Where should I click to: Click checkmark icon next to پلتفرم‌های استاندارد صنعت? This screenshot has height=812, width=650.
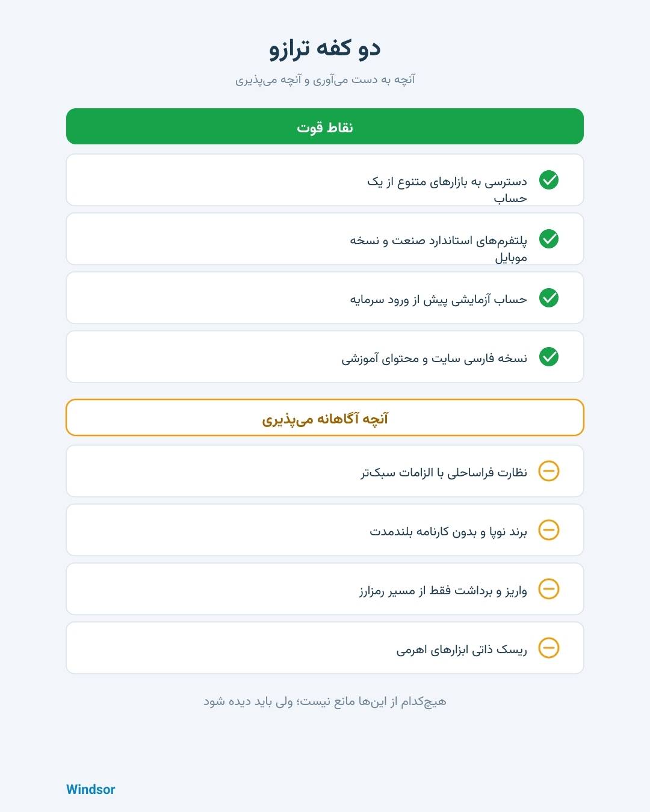coord(549,239)
